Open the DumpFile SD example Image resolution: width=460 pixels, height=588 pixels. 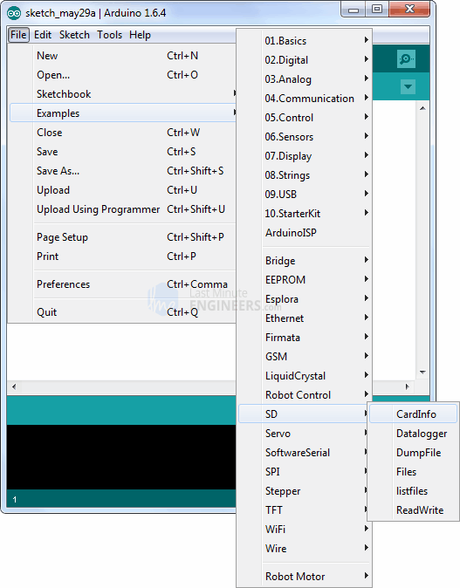(x=413, y=452)
